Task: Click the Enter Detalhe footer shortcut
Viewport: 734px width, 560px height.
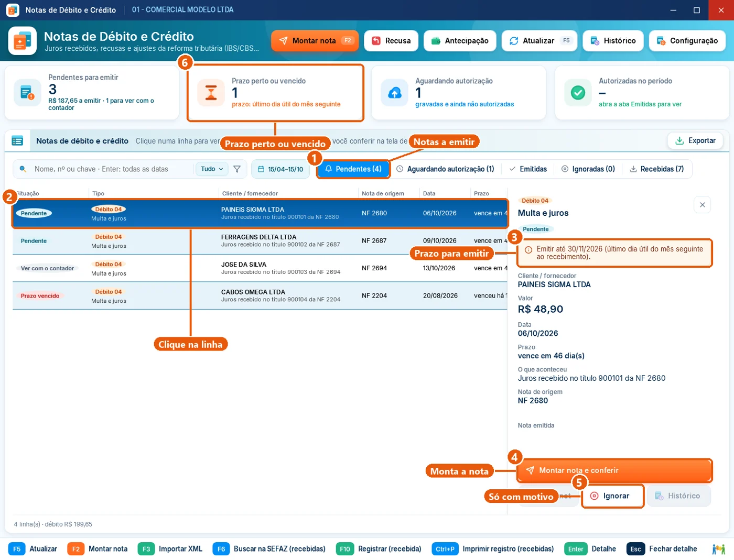Action: (x=590, y=549)
